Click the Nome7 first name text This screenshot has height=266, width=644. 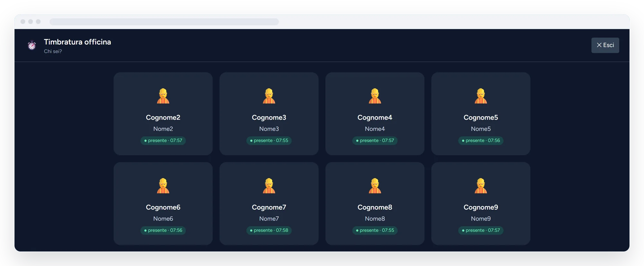click(269, 219)
